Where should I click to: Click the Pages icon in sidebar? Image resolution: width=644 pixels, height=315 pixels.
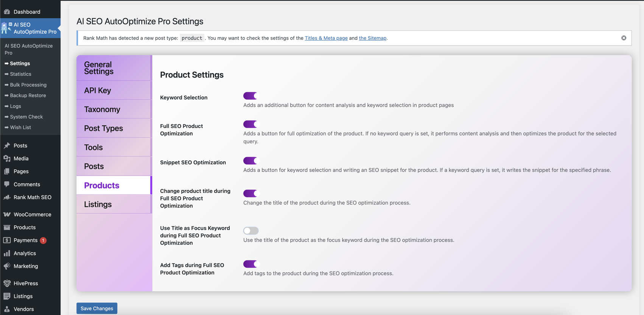[x=7, y=171]
